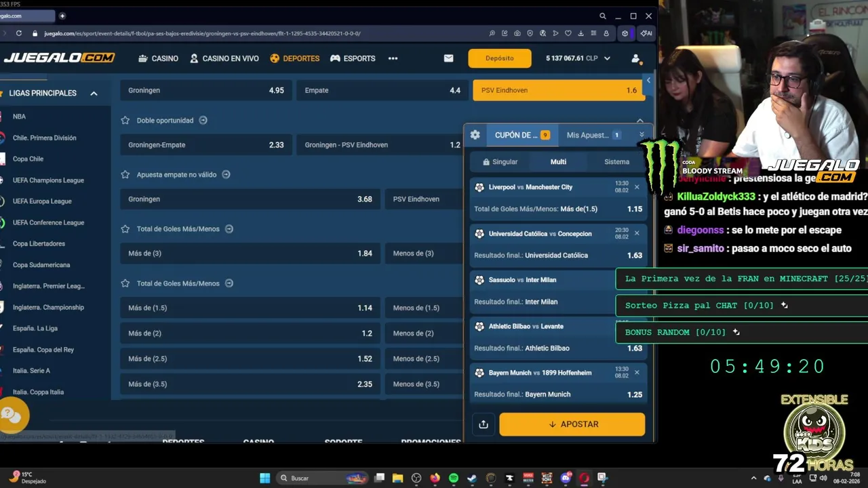Open the browser snapshot camera icon
The image size is (868, 488).
[x=517, y=33]
